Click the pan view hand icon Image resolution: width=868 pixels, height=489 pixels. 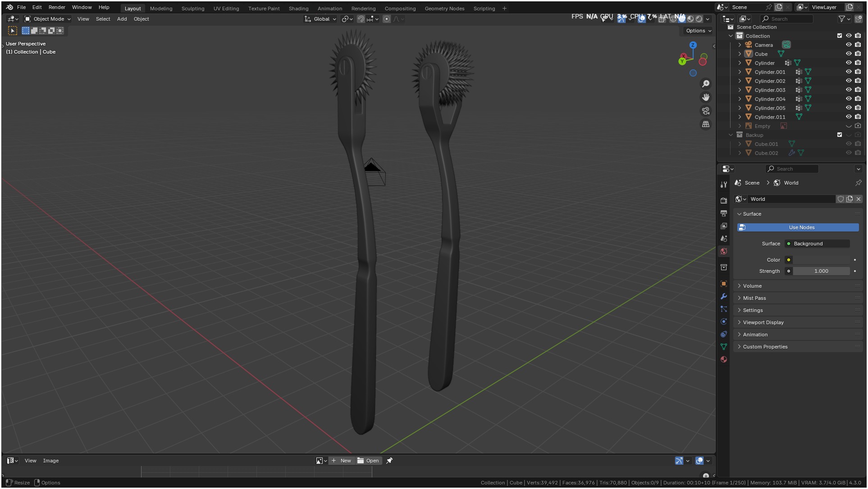[706, 97]
